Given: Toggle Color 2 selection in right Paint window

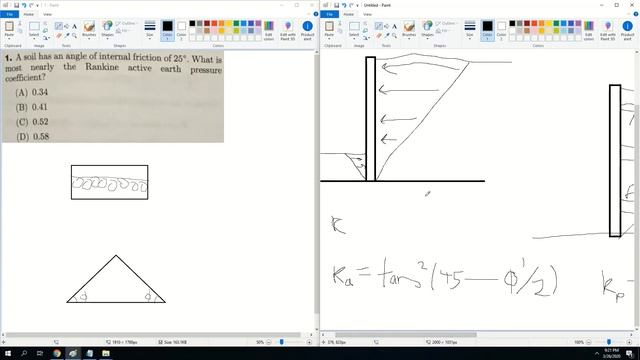Looking at the screenshot, I should (501, 30).
